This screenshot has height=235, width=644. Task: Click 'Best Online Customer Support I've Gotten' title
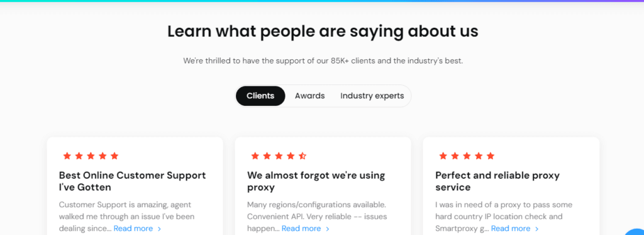[x=132, y=181]
